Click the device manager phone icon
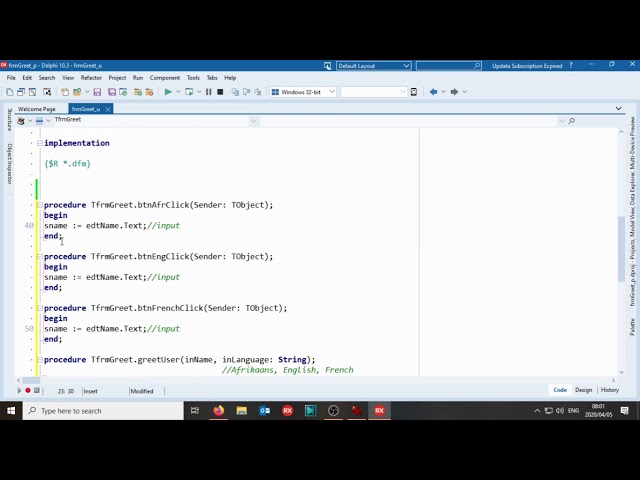 tap(414, 92)
